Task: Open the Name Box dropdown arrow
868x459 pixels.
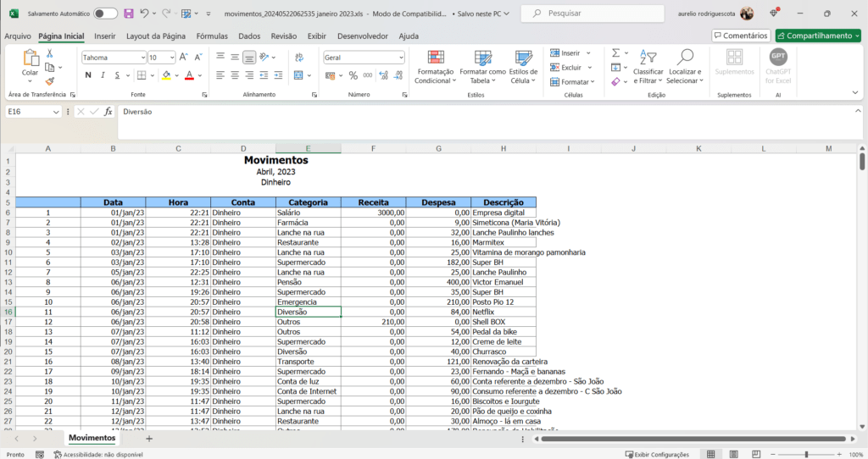Action: coord(56,112)
